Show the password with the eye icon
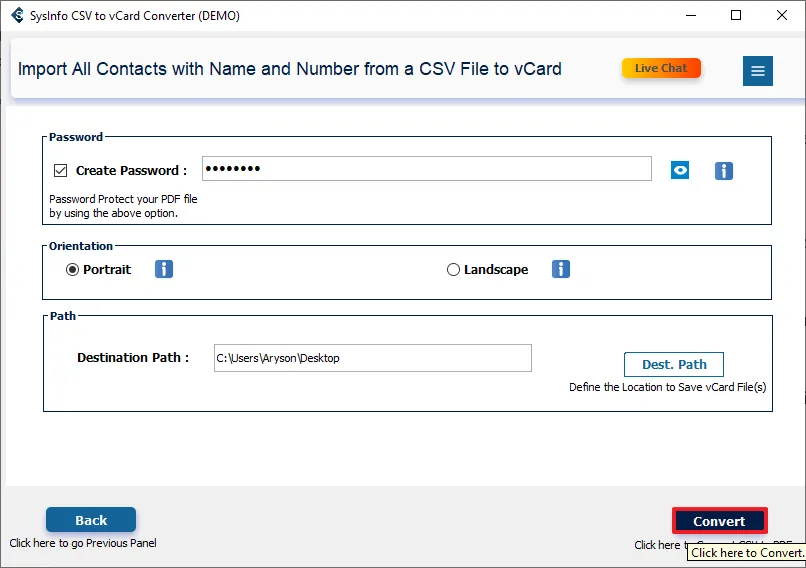806x568 pixels. 680,170
